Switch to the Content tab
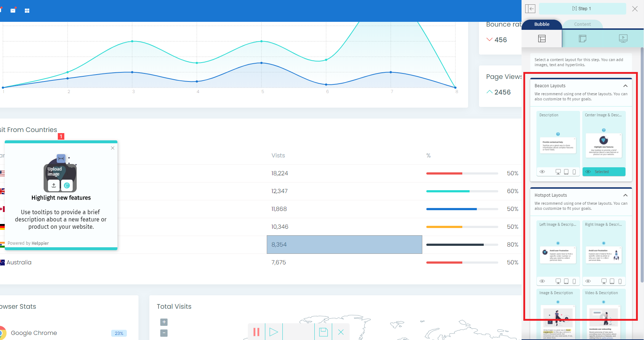 click(x=582, y=24)
